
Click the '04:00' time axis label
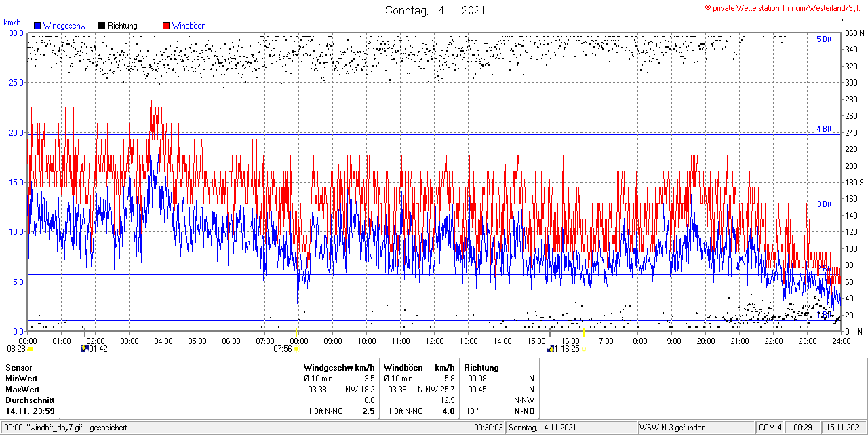[163, 341]
